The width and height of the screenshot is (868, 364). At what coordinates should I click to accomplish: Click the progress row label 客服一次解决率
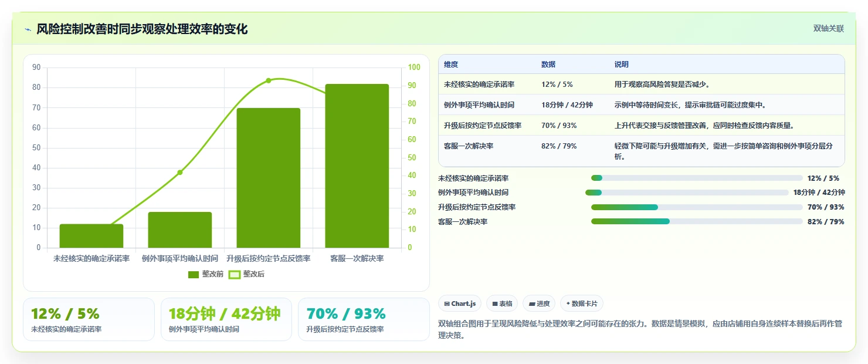coord(463,221)
